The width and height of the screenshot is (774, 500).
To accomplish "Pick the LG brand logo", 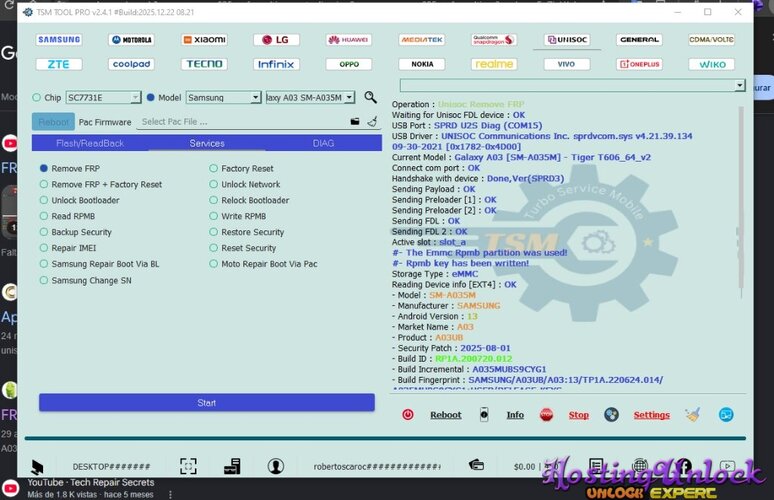I will [x=276, y=39].
